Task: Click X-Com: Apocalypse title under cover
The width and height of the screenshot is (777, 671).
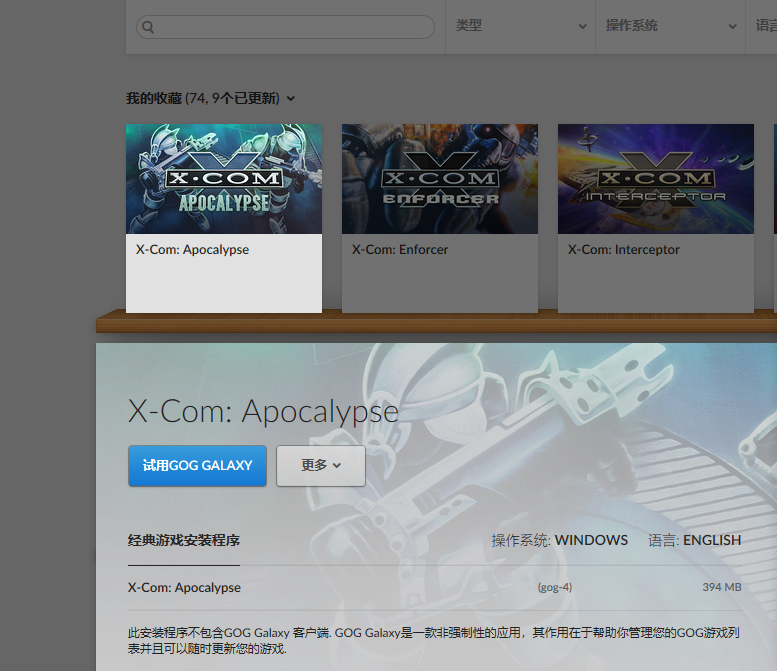Action: [192, 249]
